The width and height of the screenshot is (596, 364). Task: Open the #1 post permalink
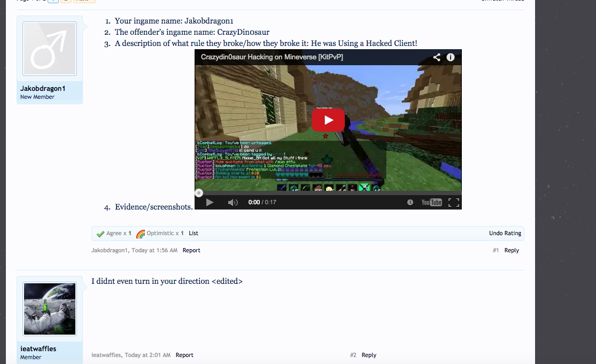496,250
